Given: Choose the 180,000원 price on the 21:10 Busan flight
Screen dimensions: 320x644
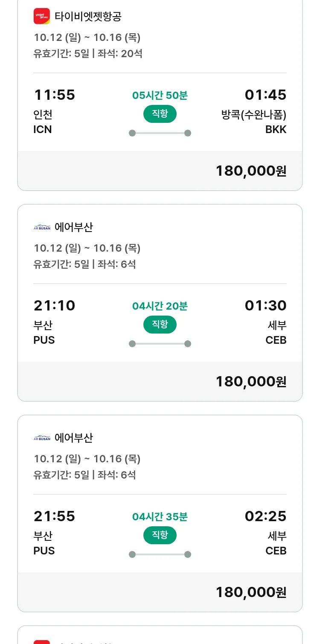Looking at the screenshot, I should pyautogui.click(x=251, y=381).
